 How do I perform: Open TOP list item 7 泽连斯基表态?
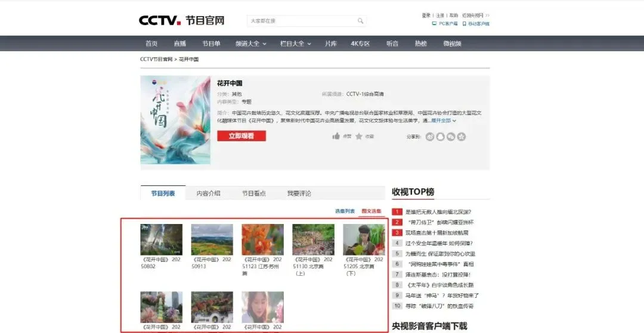438,275
